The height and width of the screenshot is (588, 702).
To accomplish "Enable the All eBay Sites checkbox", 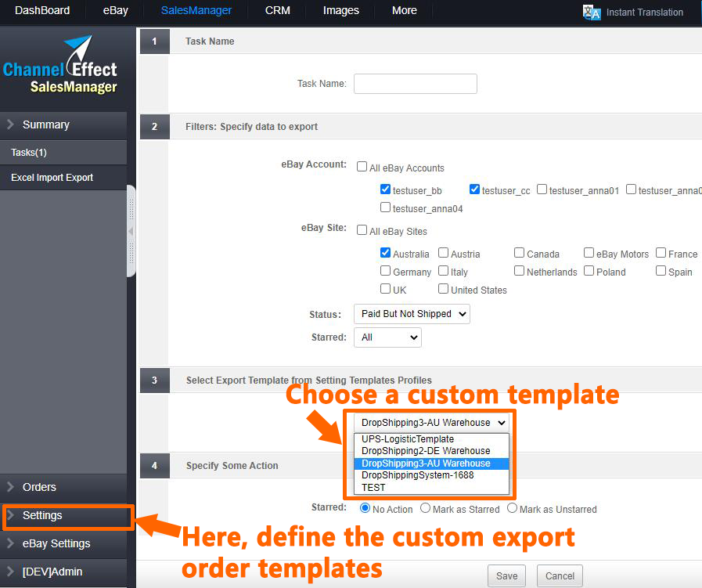I will point(362,230).
